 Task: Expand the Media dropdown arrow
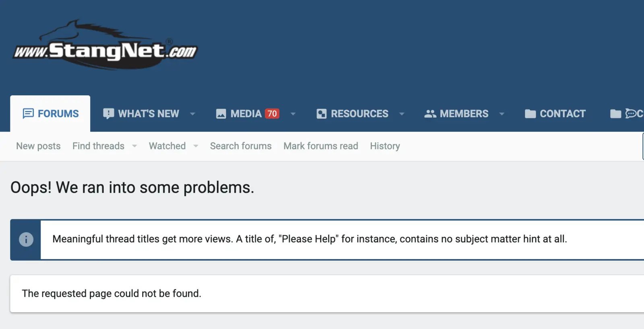293,114
